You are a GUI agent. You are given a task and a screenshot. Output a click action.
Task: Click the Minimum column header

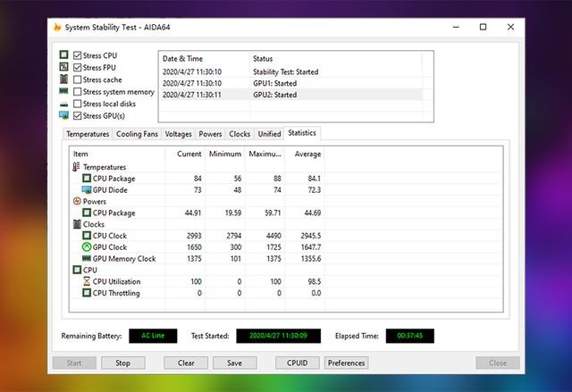[x=225, y=154]
